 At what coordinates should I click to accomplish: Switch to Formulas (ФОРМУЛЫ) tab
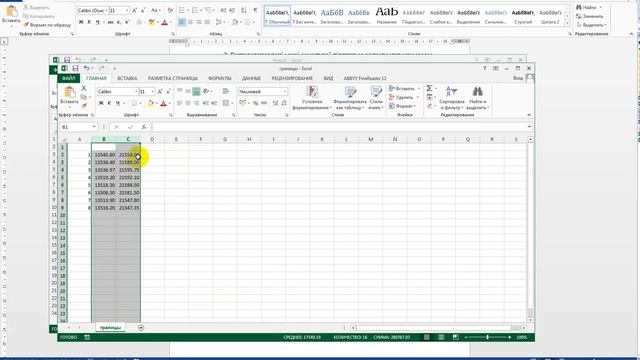(220, 78)
